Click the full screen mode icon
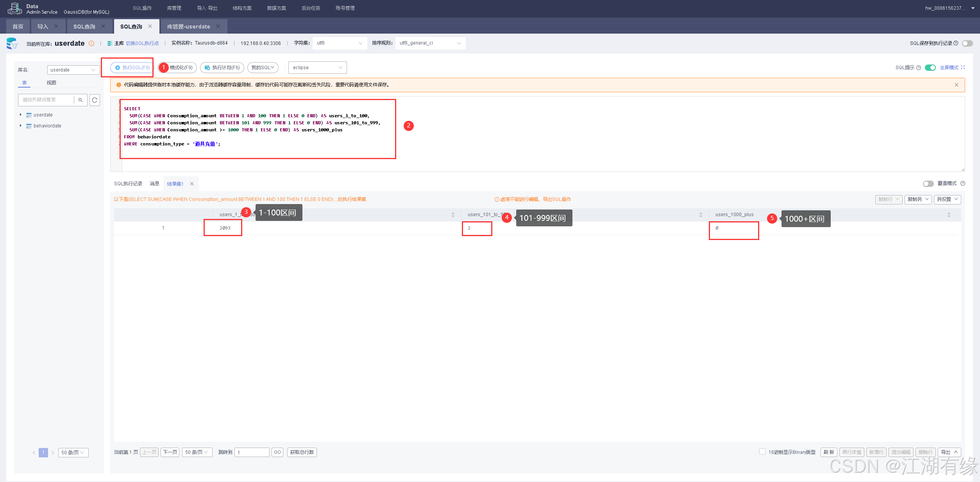The height and width of the screenshot is (482, 980). (963, 68)
